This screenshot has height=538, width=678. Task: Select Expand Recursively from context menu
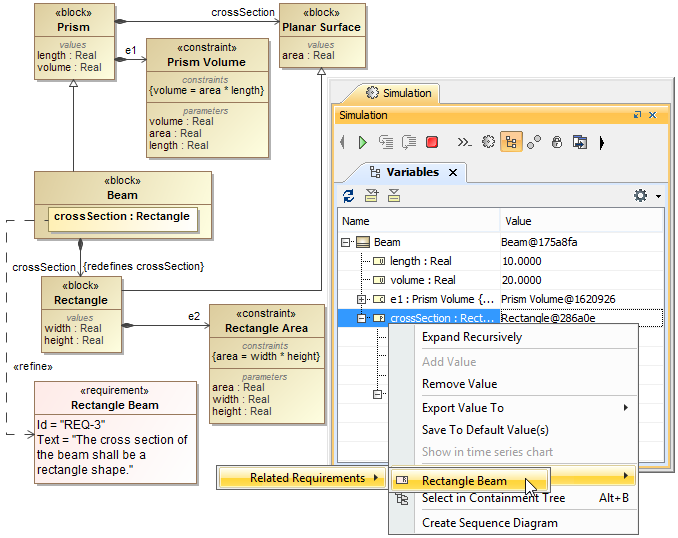coord(471,337)
